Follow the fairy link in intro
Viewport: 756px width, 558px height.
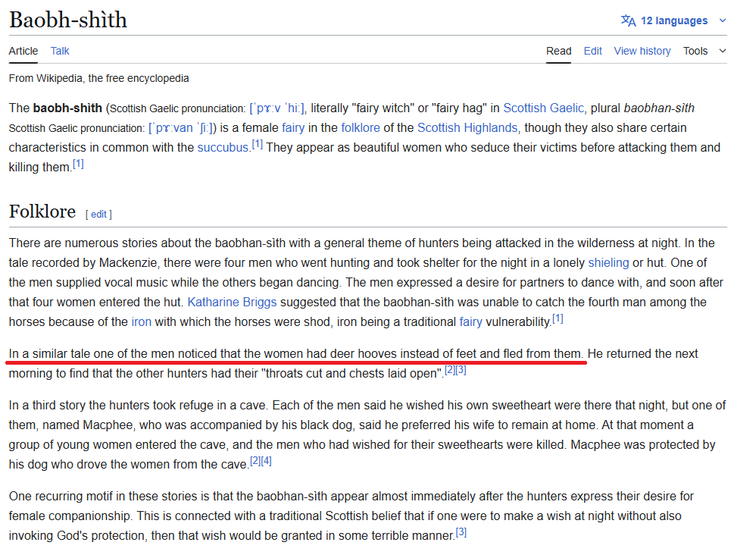293,127
